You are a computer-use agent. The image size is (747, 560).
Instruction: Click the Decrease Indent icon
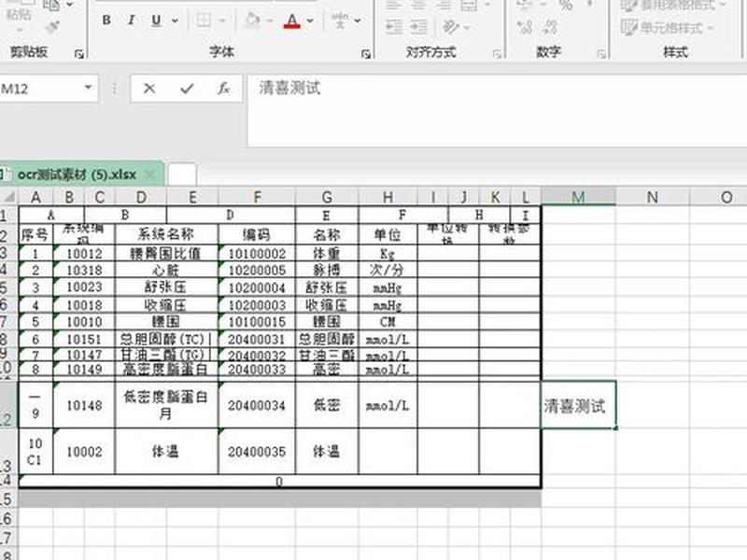coord(394,27)
